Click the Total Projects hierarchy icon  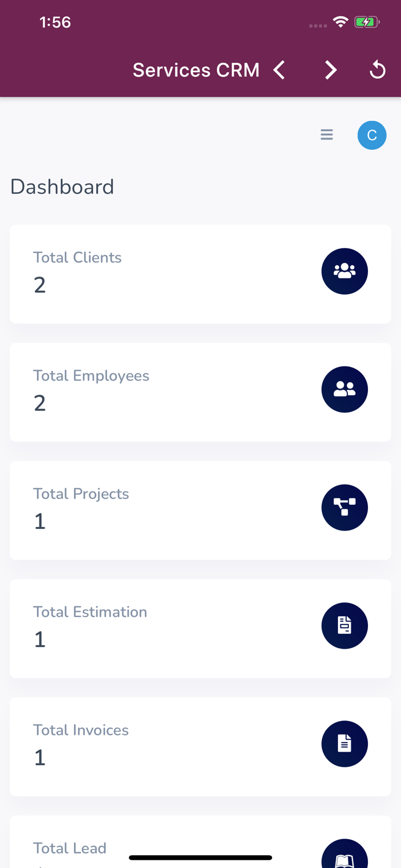point(345,507)
